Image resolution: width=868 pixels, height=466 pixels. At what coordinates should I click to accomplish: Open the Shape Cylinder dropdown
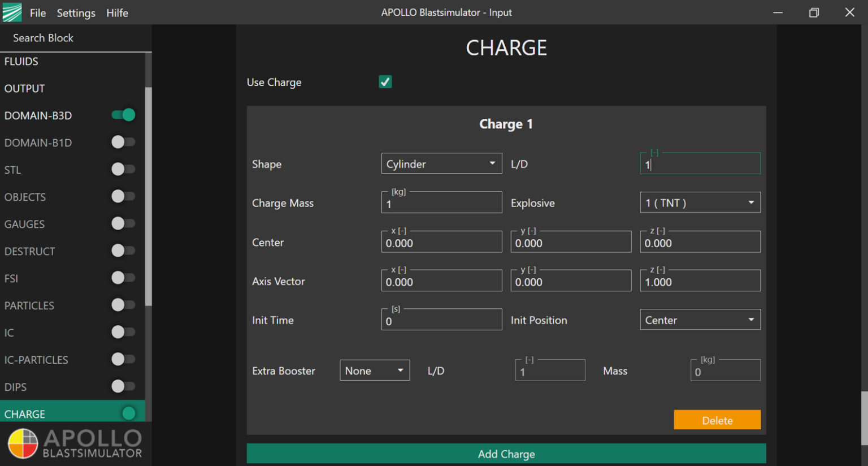[x=441, y=164]
